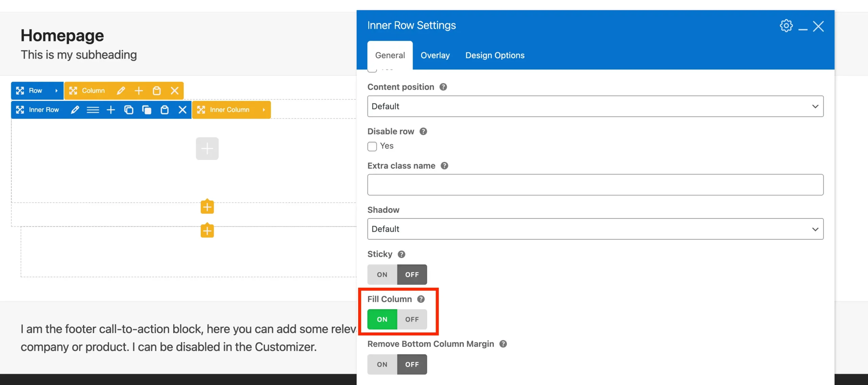Viewport: 868px width, 385px height.
Task: Enable the Sticky option
Action: coord(382,275)
